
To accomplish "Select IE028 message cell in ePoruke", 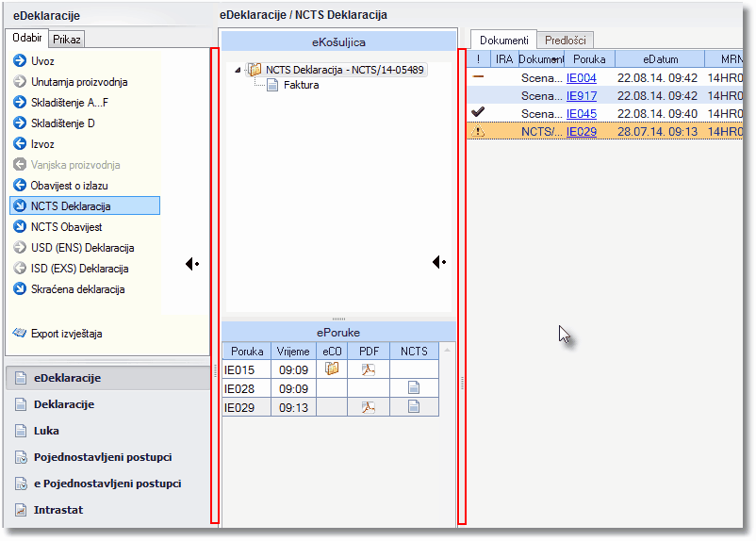I will 246,388.
